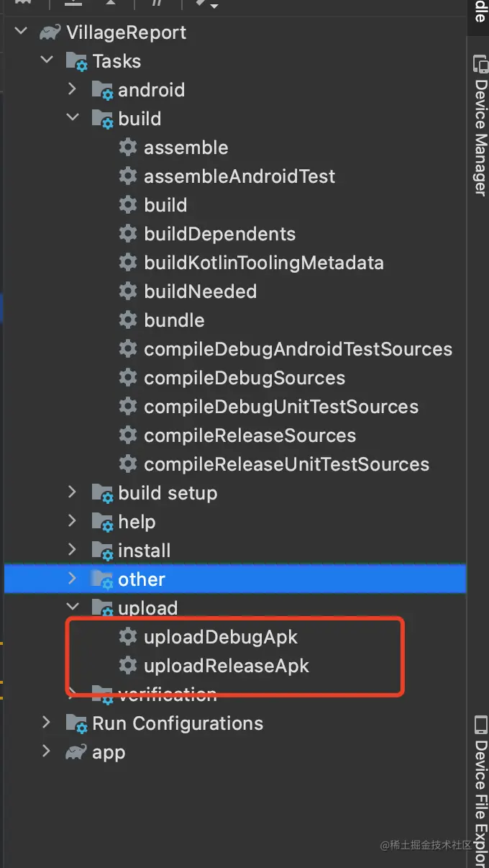Click the gear icon beside buildNeeded
This screenshot has width=489, height=868.
coord(128,291)
